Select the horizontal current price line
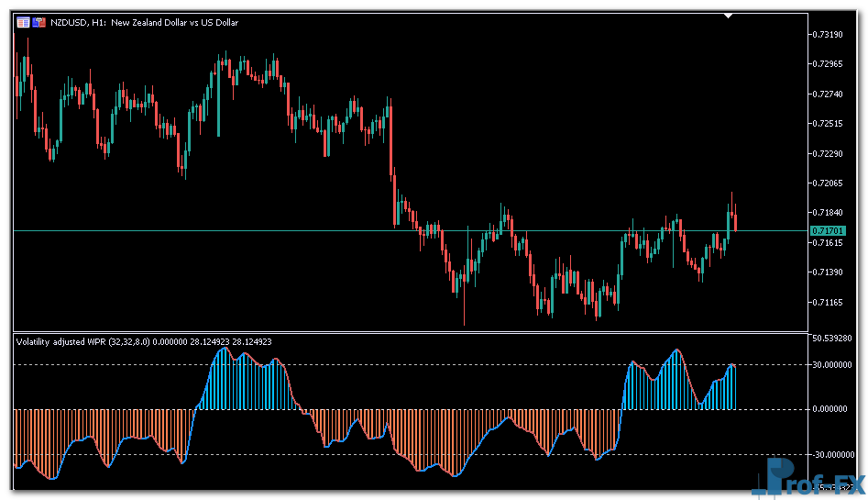868x500 pixels. pyautogui.click(x=275, y=229)
